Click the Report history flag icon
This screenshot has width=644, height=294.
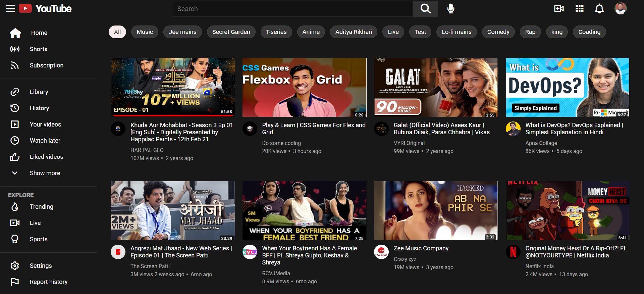pyautogui.click(x=15, y=282)
